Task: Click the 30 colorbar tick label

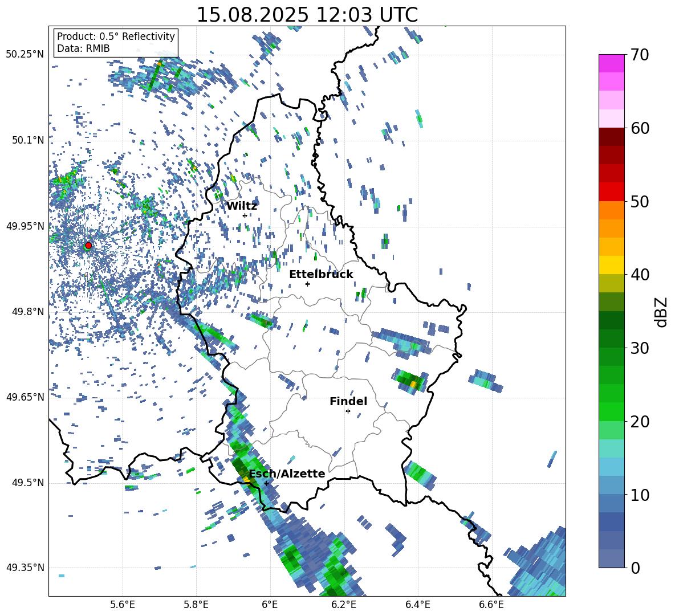Action: (x=640, y=348)
